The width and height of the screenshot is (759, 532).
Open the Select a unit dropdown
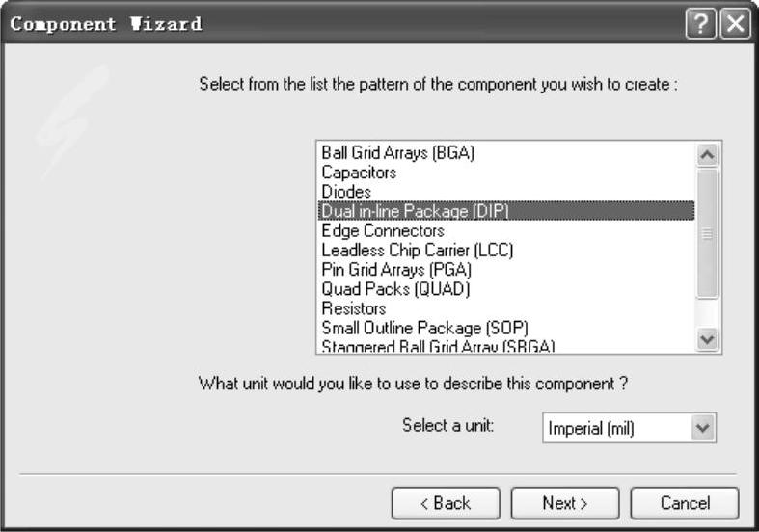click(703, 427)
